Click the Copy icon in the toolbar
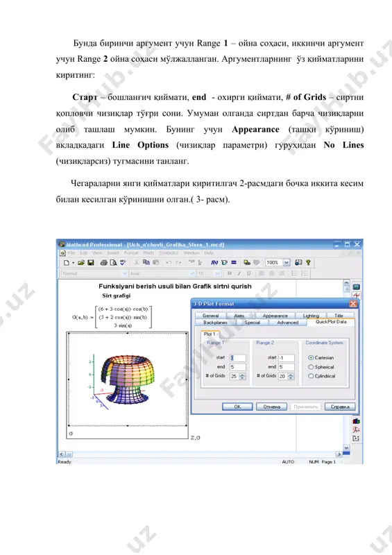This screenshot has height=555, width=392. pos(146,262)
